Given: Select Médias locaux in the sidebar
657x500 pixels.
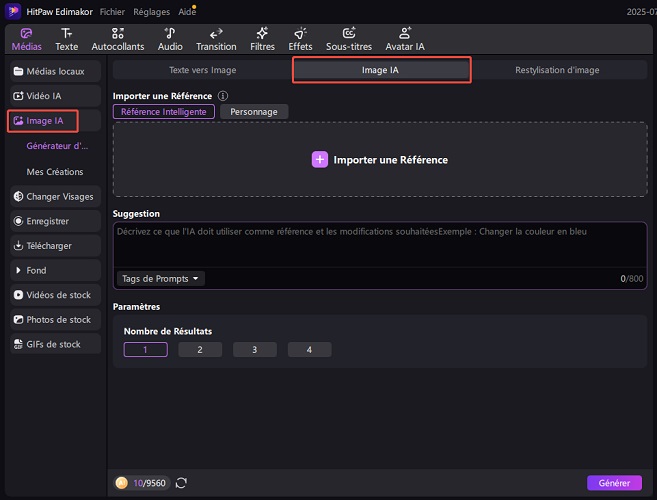Looking at the screenshot, I should click(x=55, y=71).
